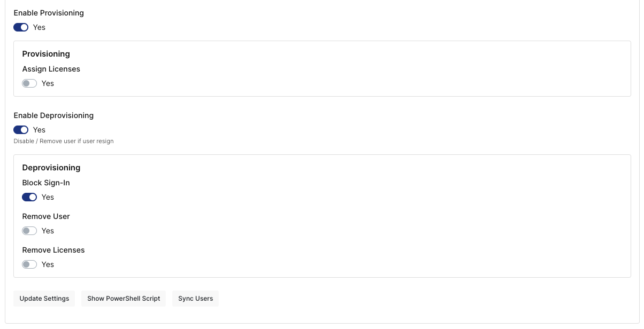Click the Block Sign-In field label
The height and width of the screenshot is (329, 644).
[x=46, y=183]
